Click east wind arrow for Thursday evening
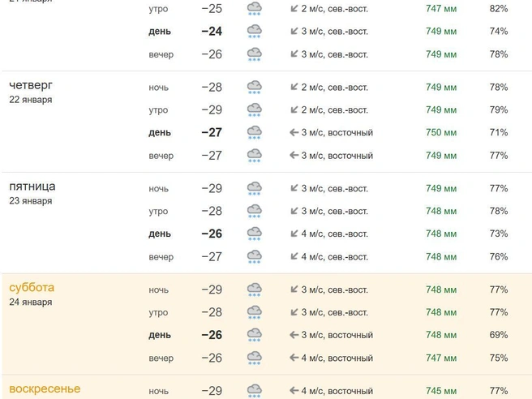This screenshot has width=532, height=399. (294, 156)
